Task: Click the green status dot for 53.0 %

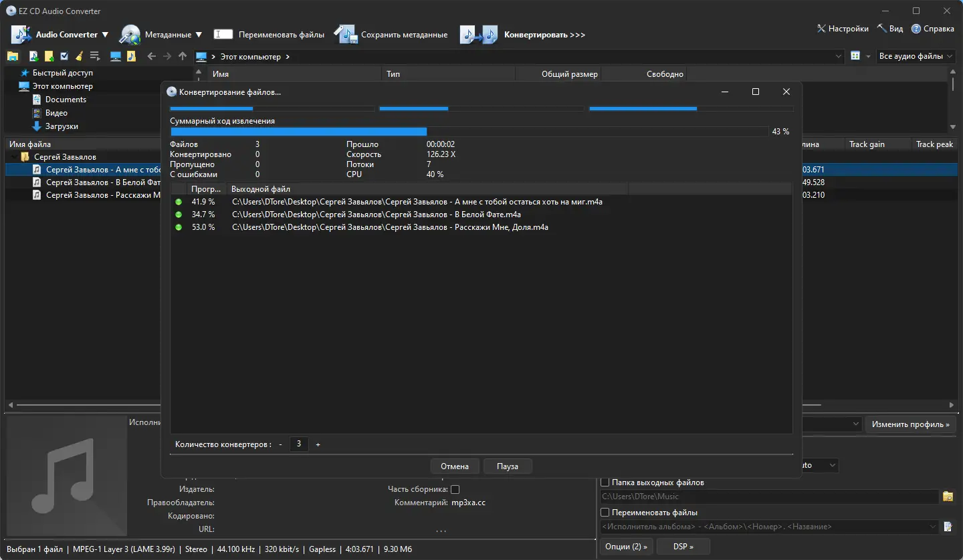Action: (x=179, y=227)
